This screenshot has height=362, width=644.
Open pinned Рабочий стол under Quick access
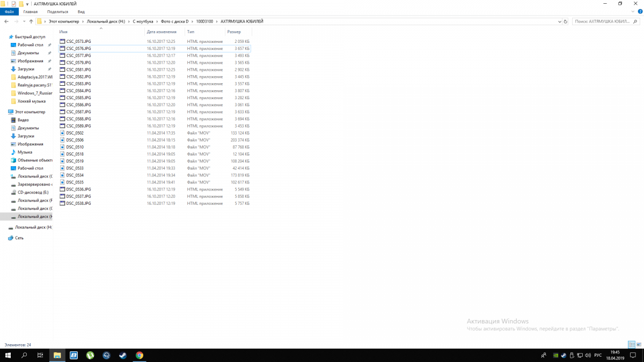30,45
